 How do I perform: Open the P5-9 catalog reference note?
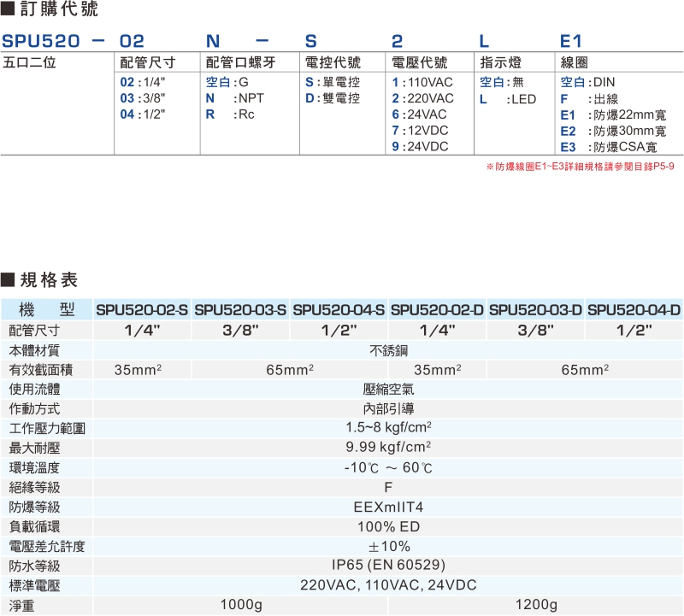point(581,164)
